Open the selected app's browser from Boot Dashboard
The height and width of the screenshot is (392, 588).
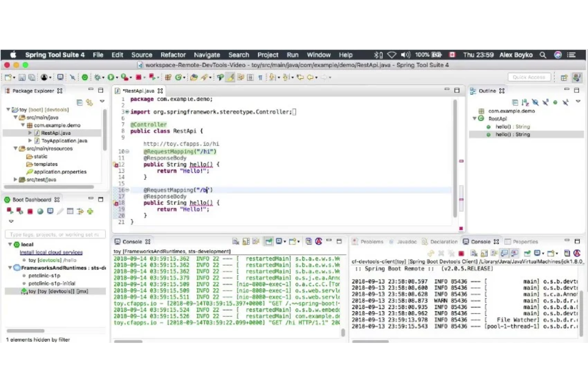coord(40,211)
